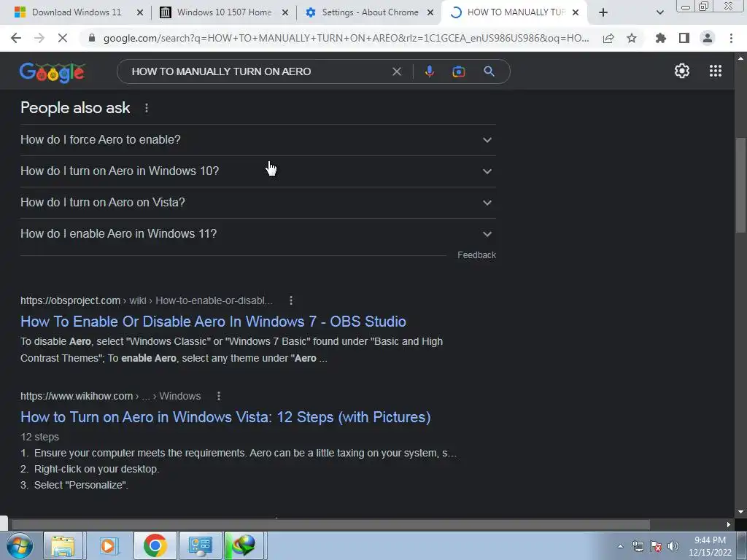Switch to Settings - About Chrome tab
The width and height of the screenshot is (747, 560).
click(x=370, y=12)
